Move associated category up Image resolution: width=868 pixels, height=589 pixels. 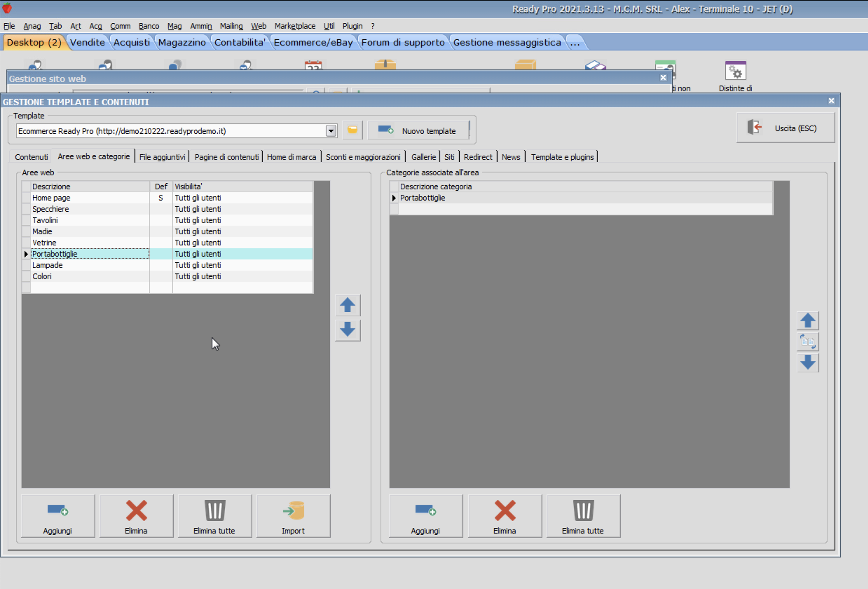(x=808, y=320)
